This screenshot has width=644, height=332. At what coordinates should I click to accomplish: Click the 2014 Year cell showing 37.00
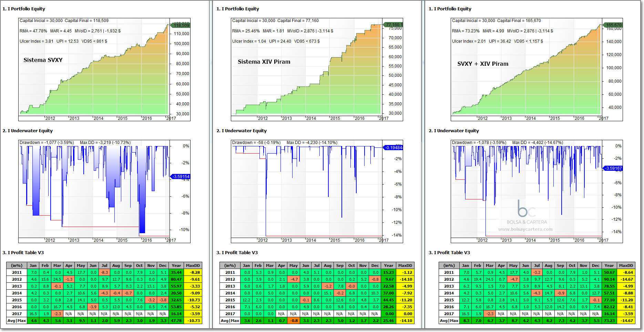(x=389, y=293)
